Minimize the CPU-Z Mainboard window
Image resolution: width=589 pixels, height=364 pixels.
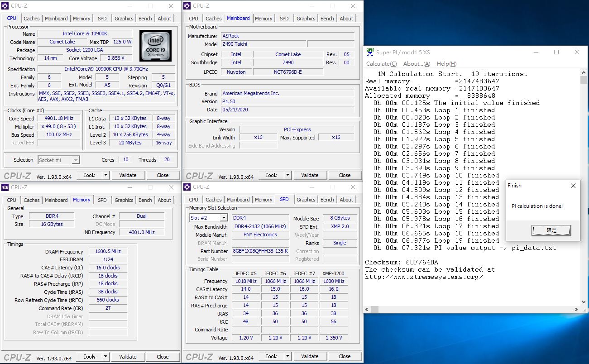click(311, 6)
